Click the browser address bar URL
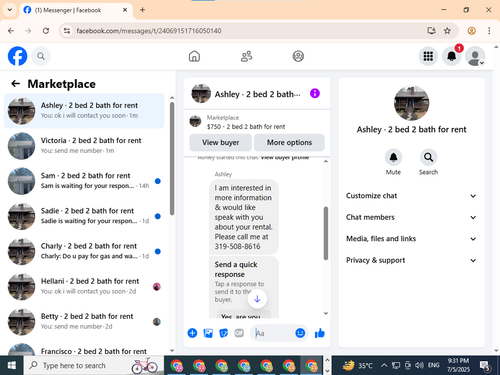The image size is (500, 375). tap(149, 31)
